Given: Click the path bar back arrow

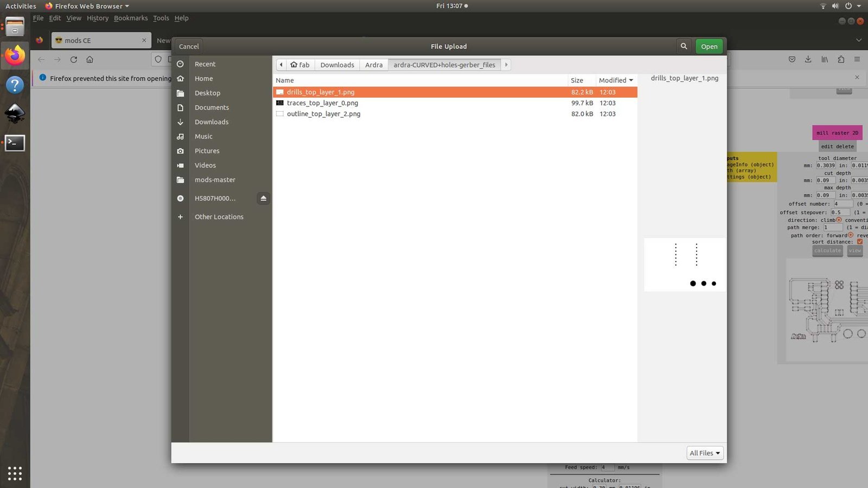Looking at the screenshot, I should pyautogui.click(x=281, y=65).
